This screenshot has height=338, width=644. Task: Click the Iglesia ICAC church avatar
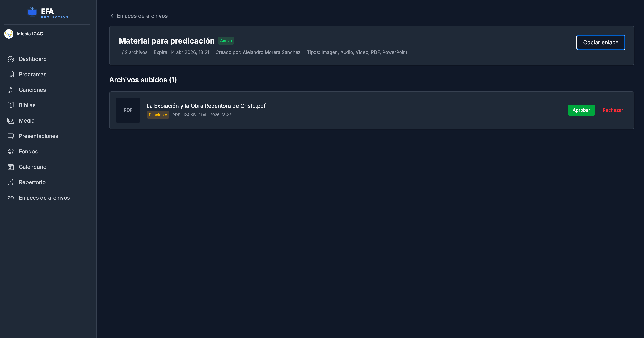(x=9, y=34)
